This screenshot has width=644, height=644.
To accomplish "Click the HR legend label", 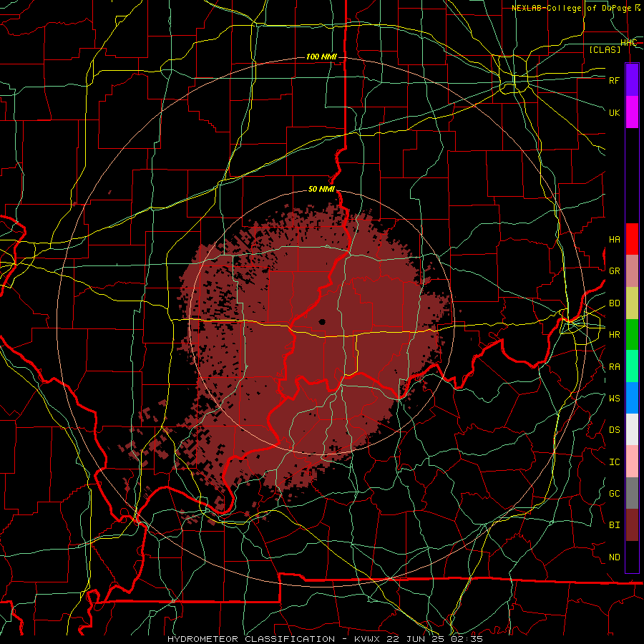I will click(x=614, y=335).
